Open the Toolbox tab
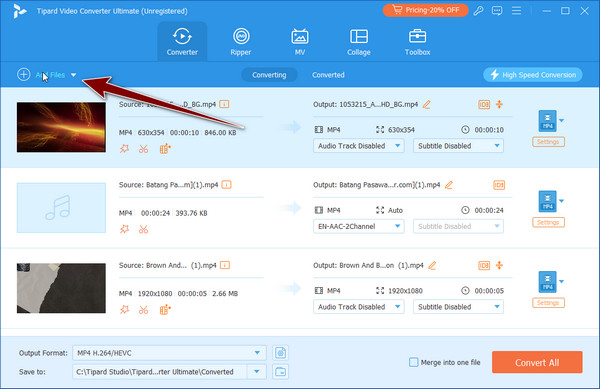 point(417,42)
